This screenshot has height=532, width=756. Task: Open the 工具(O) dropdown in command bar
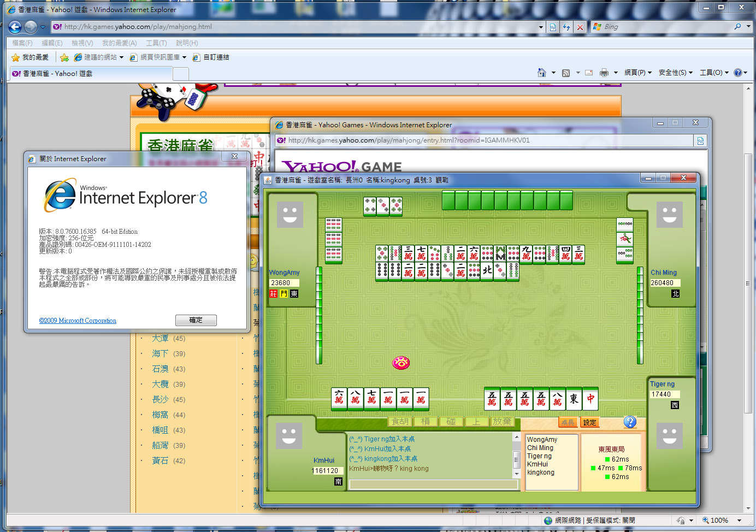tap(714, 73)
